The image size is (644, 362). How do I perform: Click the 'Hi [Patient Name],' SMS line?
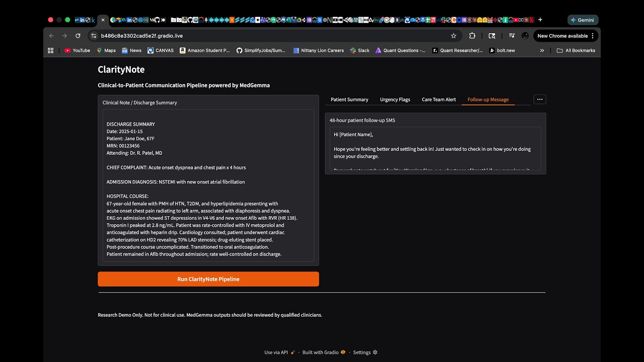click(354, 135)
